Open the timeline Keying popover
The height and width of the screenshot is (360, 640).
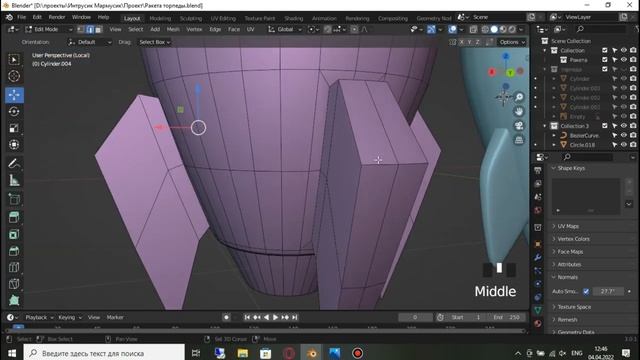pos(70,317)
